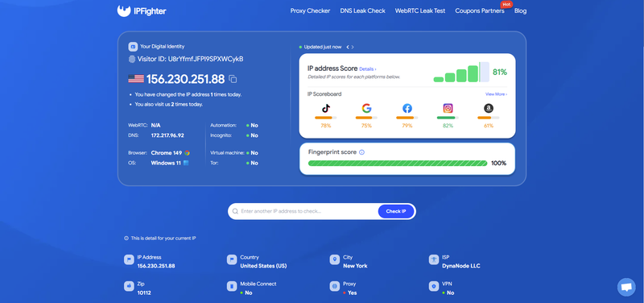Click the IPFighter brand name text
644x303 pixels.
coord(151,11)
